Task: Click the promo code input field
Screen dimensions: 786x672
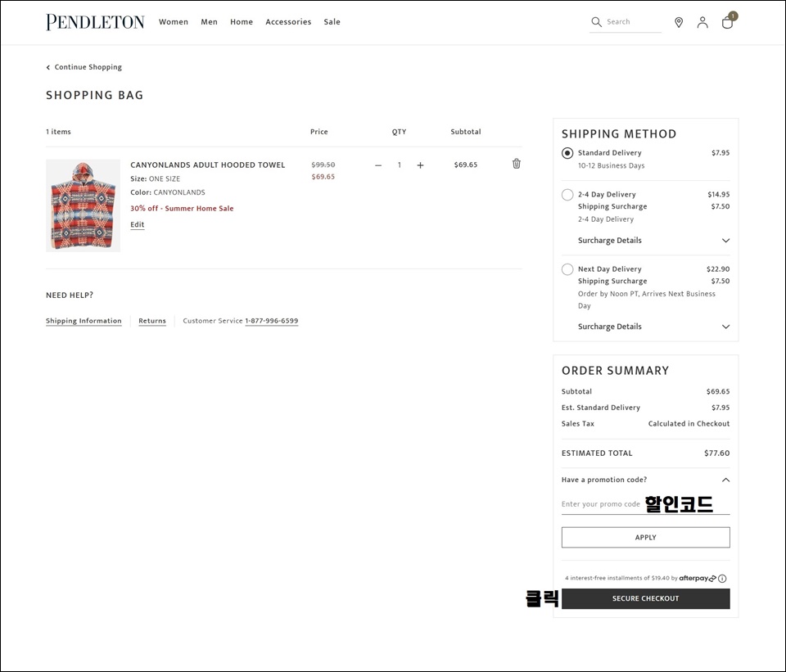Action: tap(646, 504)
